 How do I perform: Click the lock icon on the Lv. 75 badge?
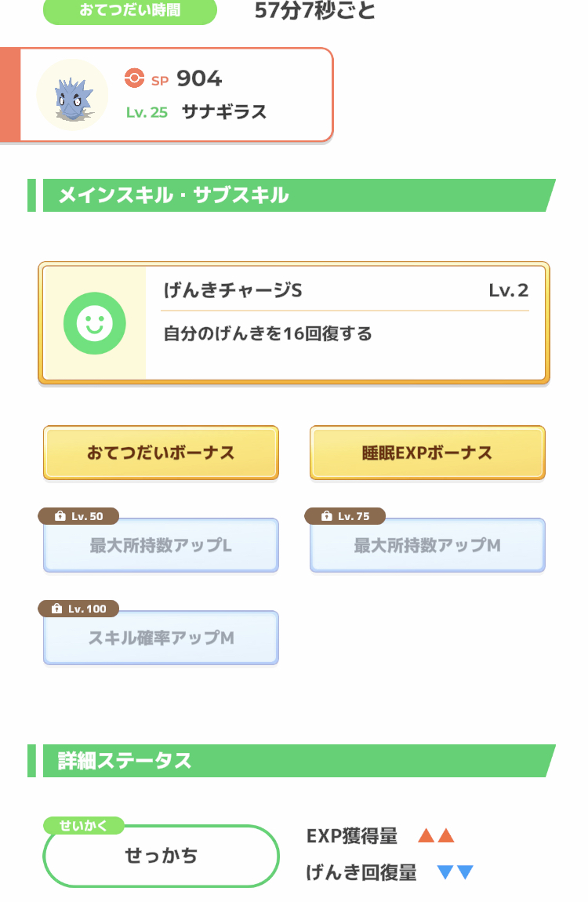327,516
